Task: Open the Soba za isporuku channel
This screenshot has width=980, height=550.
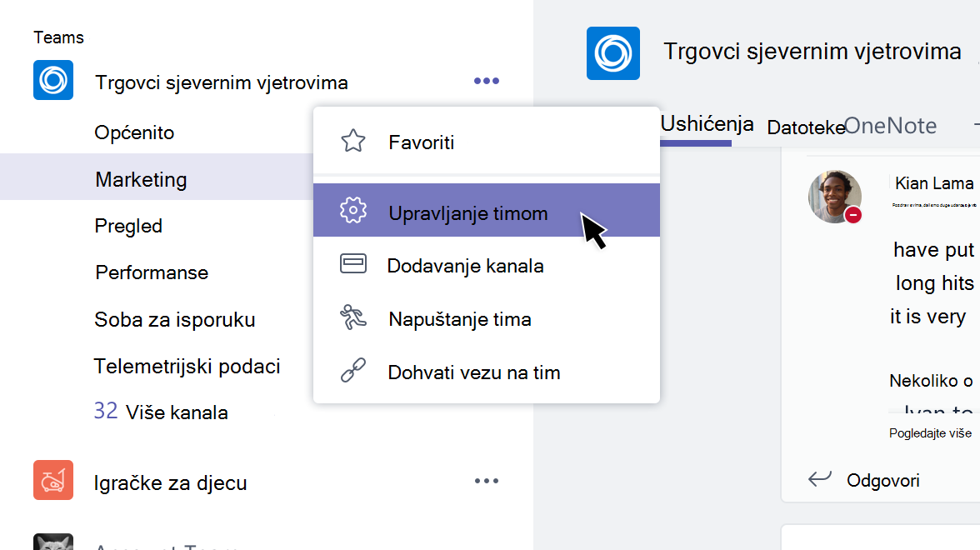Action: [174, 319]
